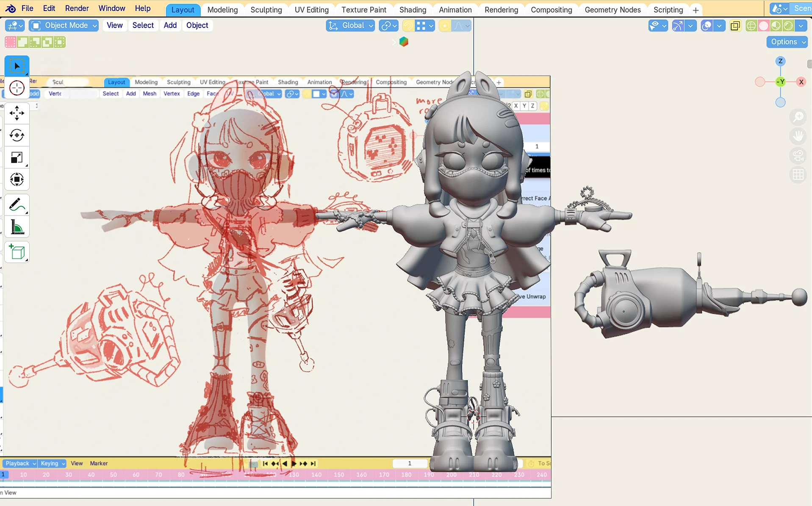Open the Global transform orientation dropdown
Viewport: 812px width, 506px height.
(x=351, y=26)
